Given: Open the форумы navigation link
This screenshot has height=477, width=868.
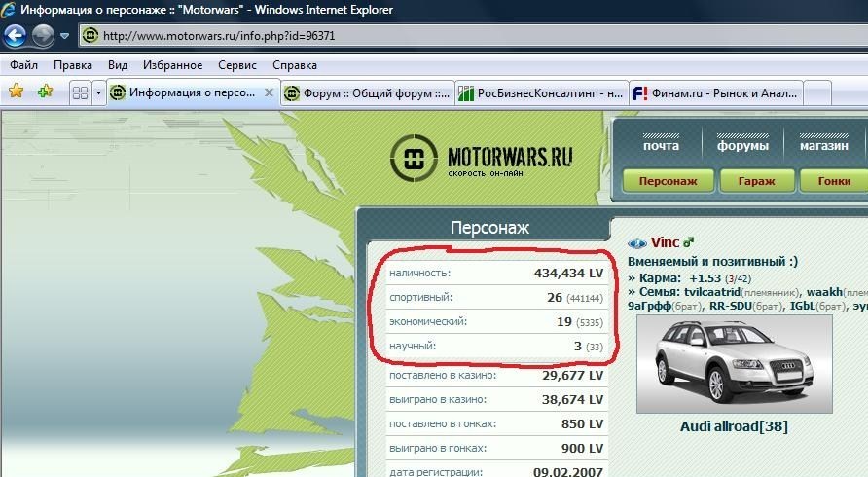Looking at the screenshot, I should point(742,146).
